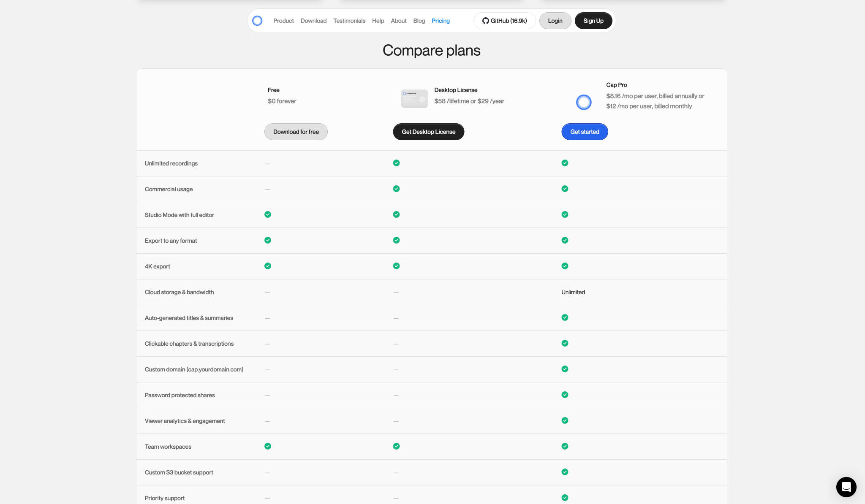Click 'Password protected shares' label
The width and height of the screenshot is (865, 504).
[x=180, y=395]
